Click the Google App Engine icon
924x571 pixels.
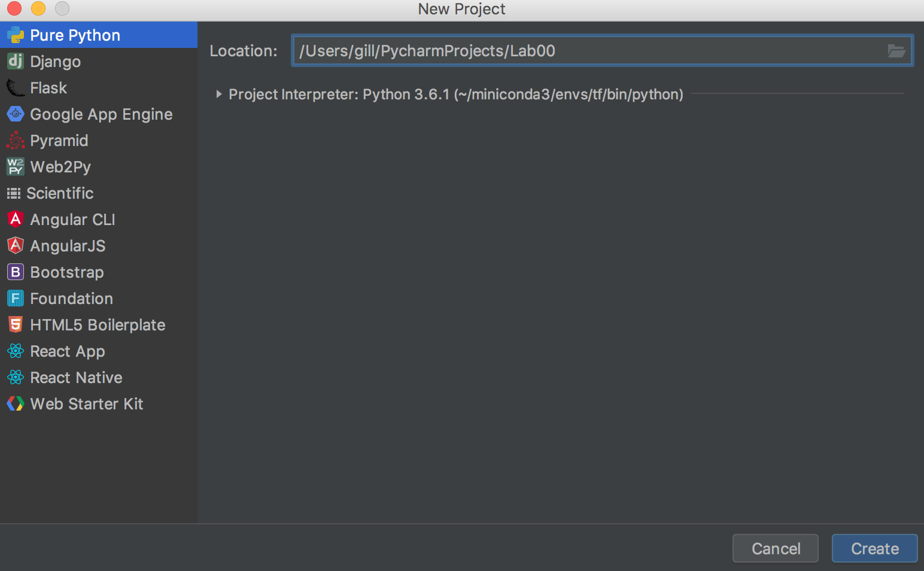click(x=15, y=114)
